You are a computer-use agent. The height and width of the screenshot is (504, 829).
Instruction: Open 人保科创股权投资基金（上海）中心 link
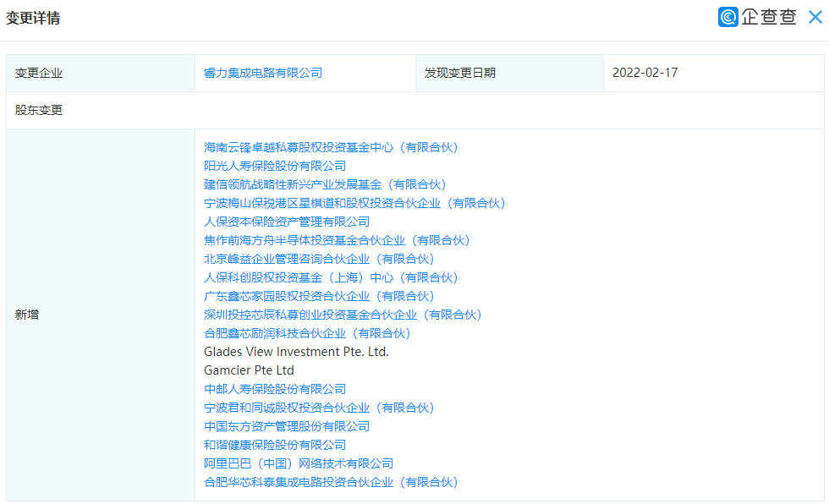331,277
